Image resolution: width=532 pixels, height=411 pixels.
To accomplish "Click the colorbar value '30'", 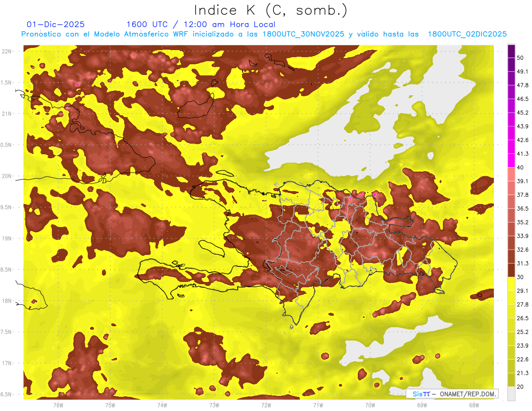I will 521,277.
